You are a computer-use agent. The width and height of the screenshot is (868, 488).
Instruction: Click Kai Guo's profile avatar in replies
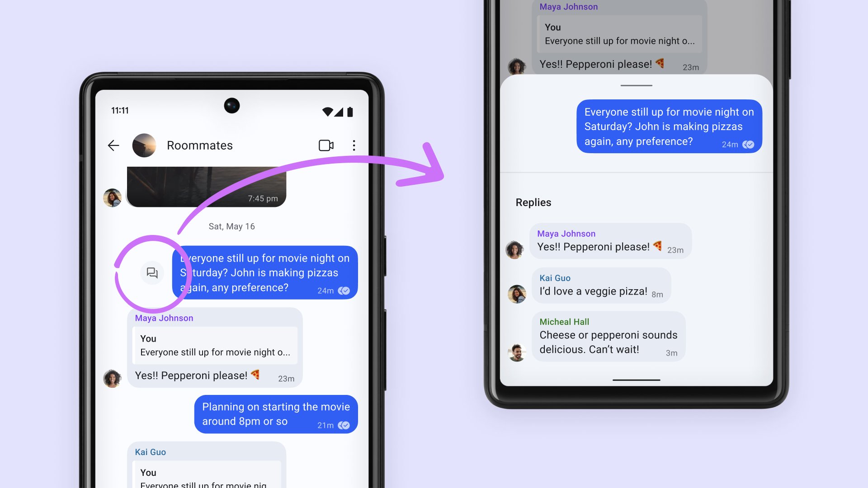tap(517, 292)
